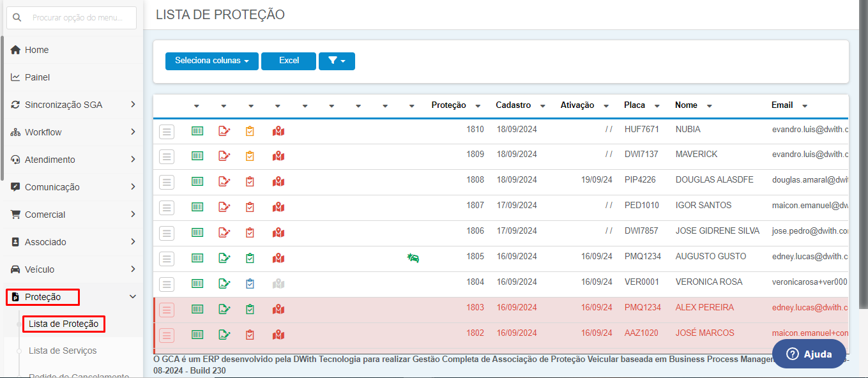Click barcode icon for IGOR SANTOS row
The image size is (868, 378).
[197, 207]
